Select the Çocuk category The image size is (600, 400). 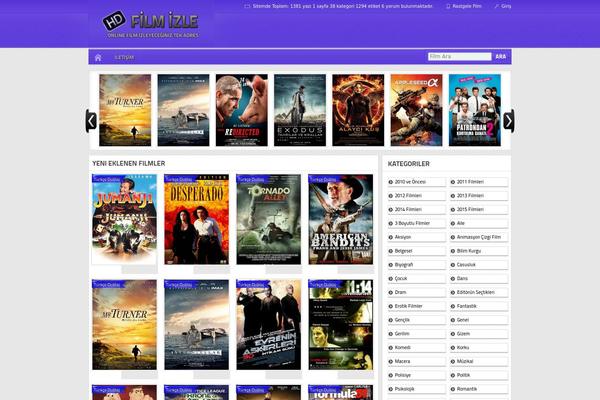[417, 278]
